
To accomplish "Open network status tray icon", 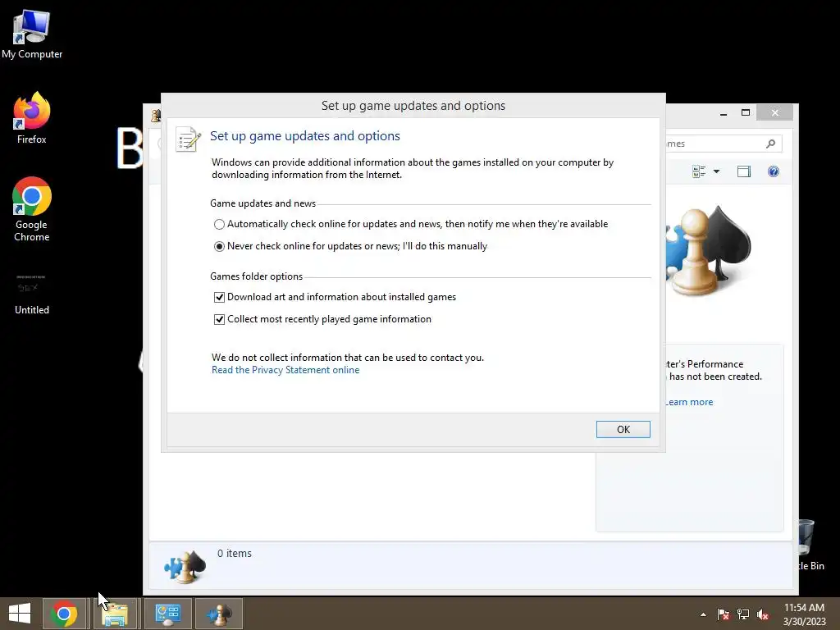I will tap(743, 614).
